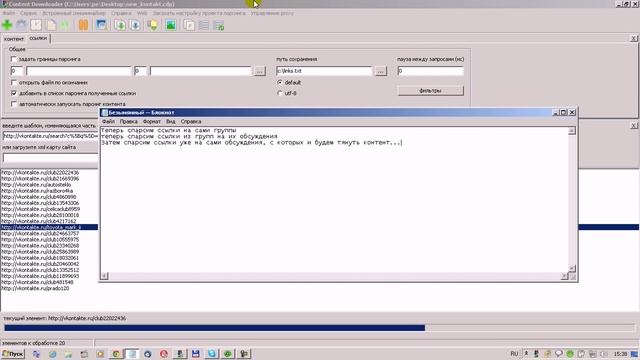Select the link ending in razboro4ka
Image resolution: width=640 pixels, height=360 pixels.
click(x=37, y=191)
